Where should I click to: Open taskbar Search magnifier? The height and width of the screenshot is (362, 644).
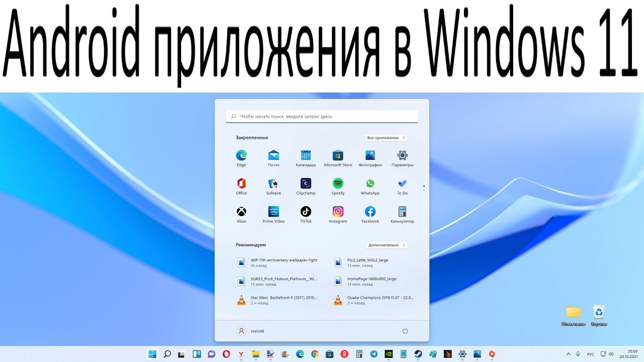(x=168, y=354)
